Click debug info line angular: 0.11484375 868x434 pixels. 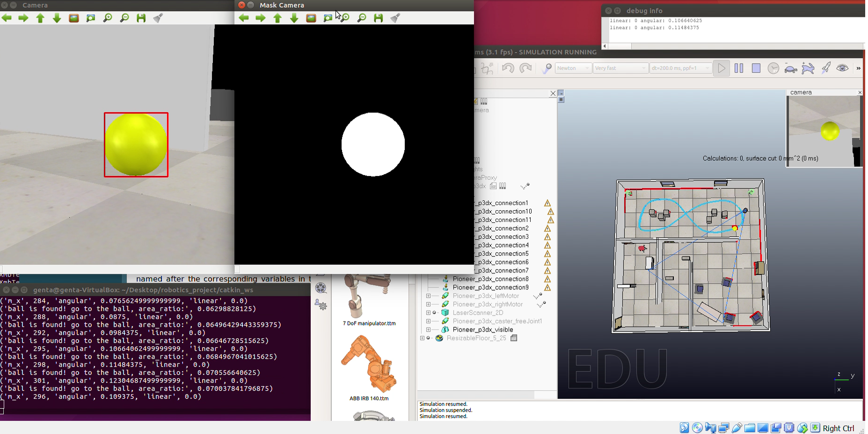click(x=654, y=28)
